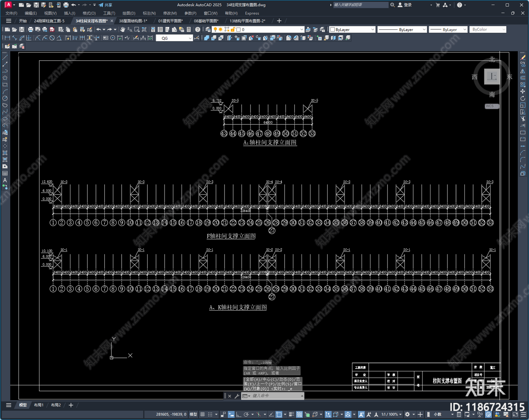Image resolution: width=529 pixels, height=420 pixels.
Task: Click the Help question mark toolbar icon
Action: click(x=197, y=29)
